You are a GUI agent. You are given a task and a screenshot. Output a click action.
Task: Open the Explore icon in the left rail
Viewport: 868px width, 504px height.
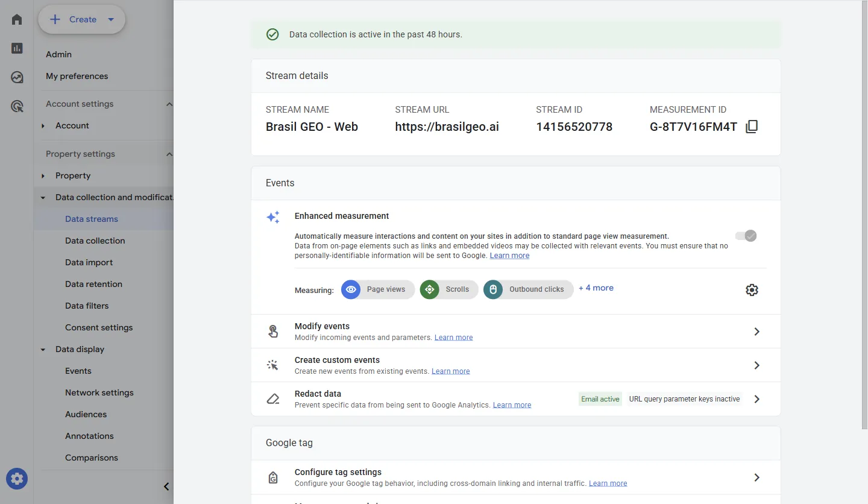(x=17, y=77)
